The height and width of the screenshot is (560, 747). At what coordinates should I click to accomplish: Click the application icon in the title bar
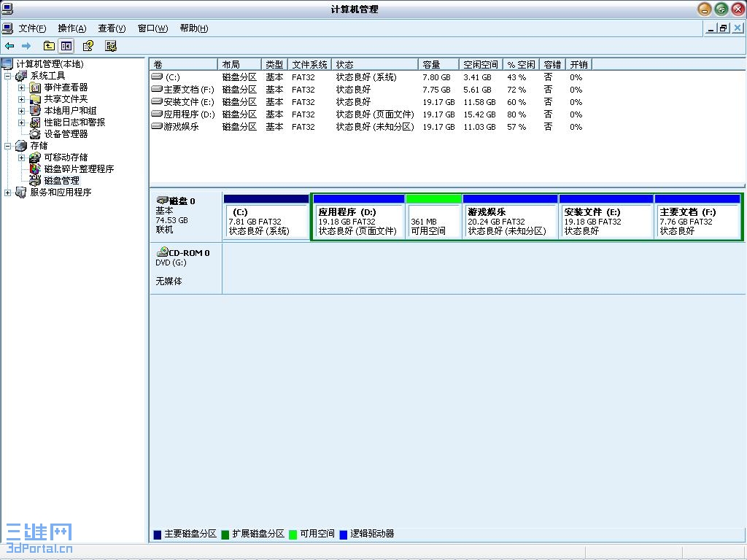[x=7, y=9]
